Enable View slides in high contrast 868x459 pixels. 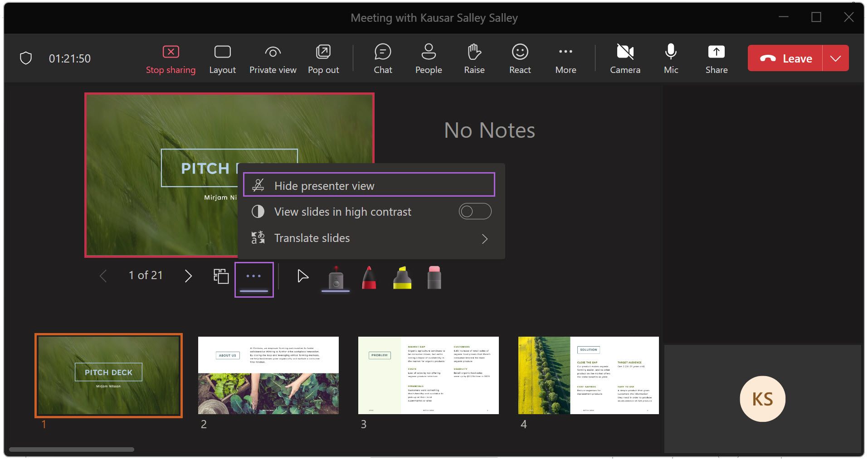[x=475, y=211]
